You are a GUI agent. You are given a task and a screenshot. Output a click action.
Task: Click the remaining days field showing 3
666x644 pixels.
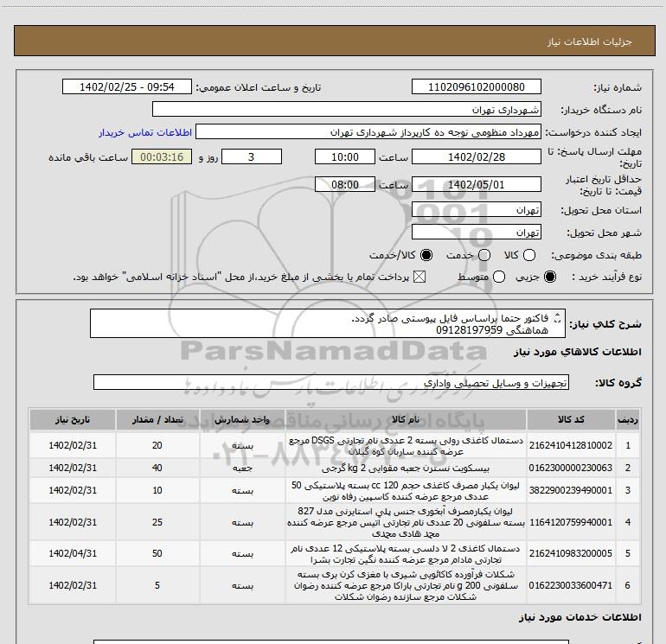pos(252,156)
